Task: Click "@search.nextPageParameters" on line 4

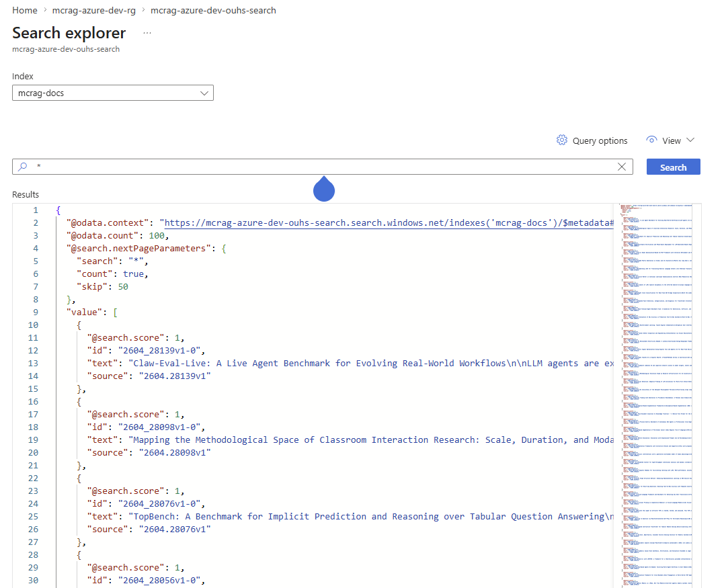Action: coord(138,249)
